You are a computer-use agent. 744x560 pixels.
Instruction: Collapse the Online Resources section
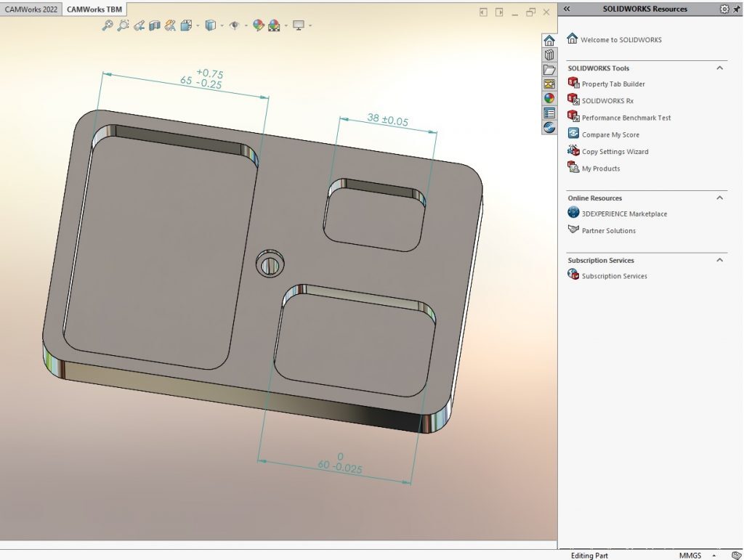click(x=719, y=198)
